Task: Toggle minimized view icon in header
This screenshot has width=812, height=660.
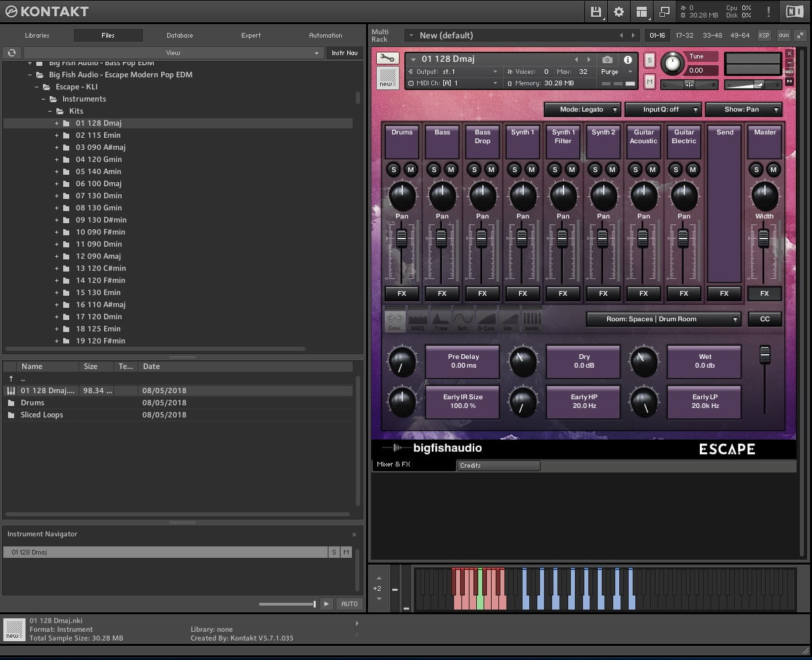Action: click(x=665, y=11)
